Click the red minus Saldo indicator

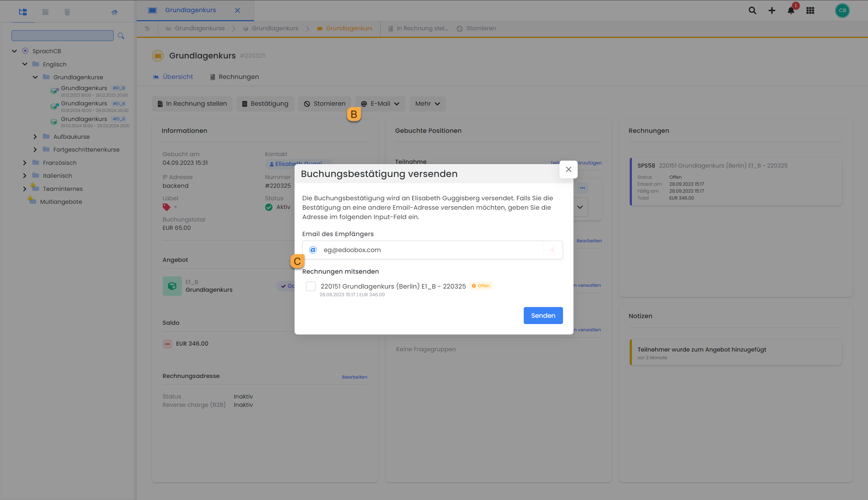click(167, 344)
